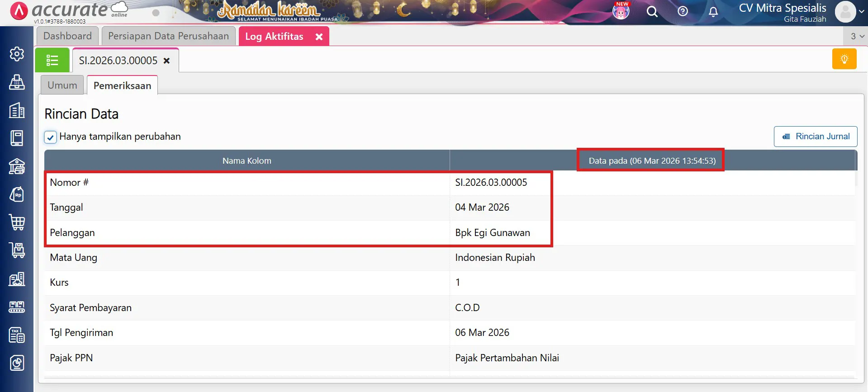This screenshot has height=392, width=868.
Task: Open the help question mark icon
Action: pyautogui.click(x=683, y=12)
